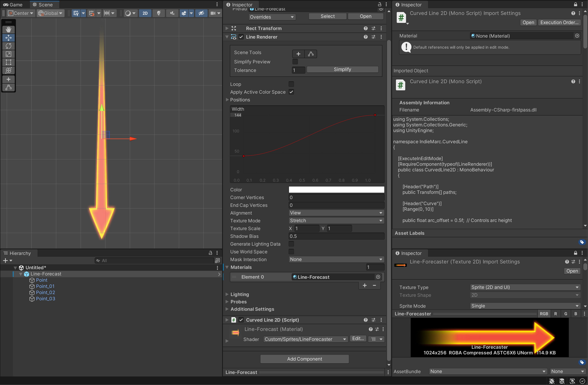Select the Rotate tool
Viewport: 588px width, 385px height.
8,46
